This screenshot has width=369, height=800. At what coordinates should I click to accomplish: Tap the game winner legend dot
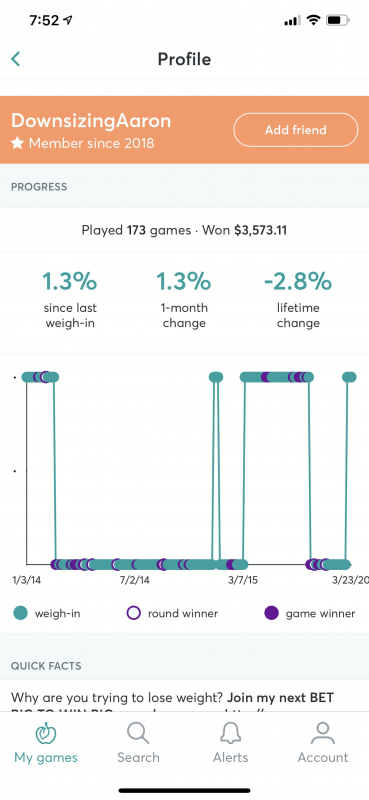click(x=272, y=613)
